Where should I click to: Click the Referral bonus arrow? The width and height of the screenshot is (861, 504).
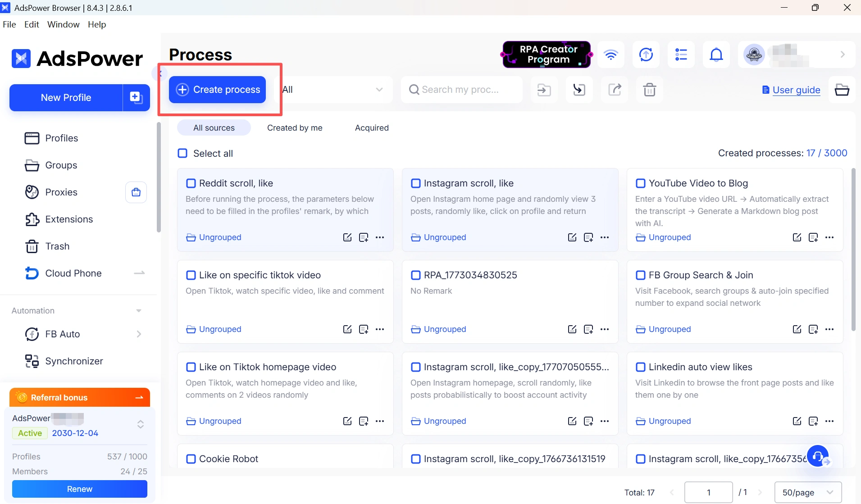click(x=139, y=397)
